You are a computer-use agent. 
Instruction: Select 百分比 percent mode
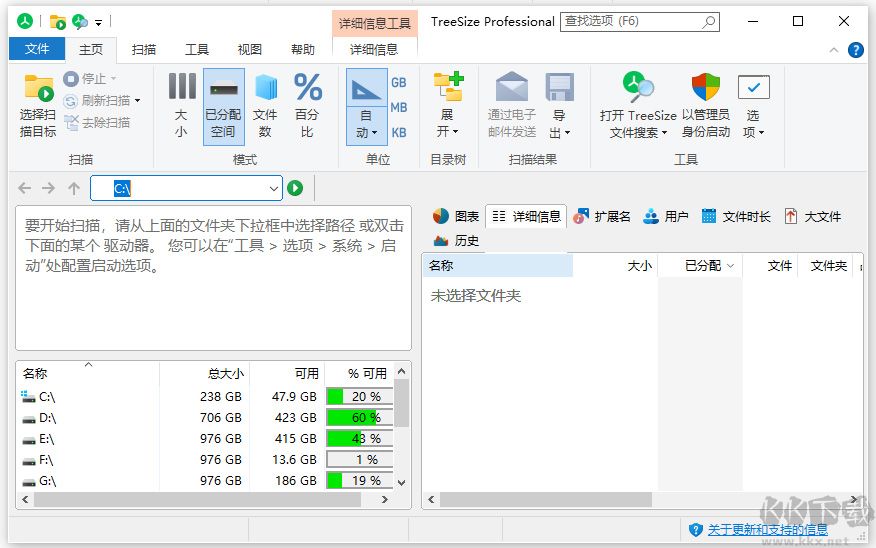point(307,106)
